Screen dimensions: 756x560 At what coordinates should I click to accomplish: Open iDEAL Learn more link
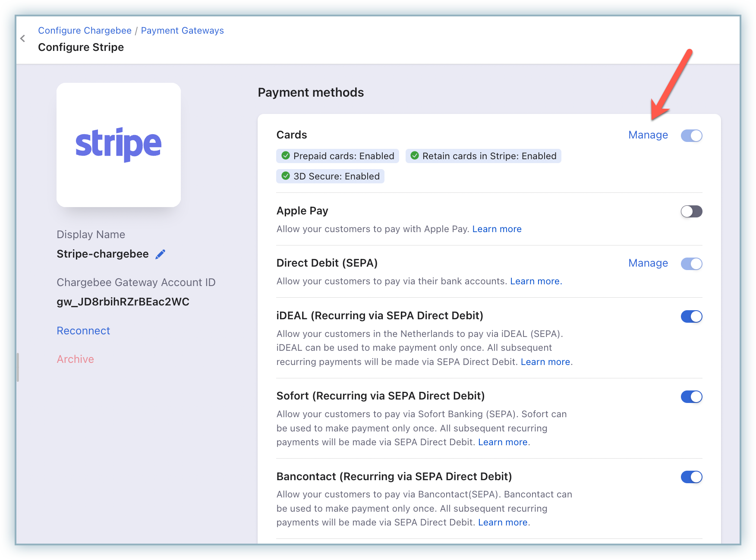[545, 362]
